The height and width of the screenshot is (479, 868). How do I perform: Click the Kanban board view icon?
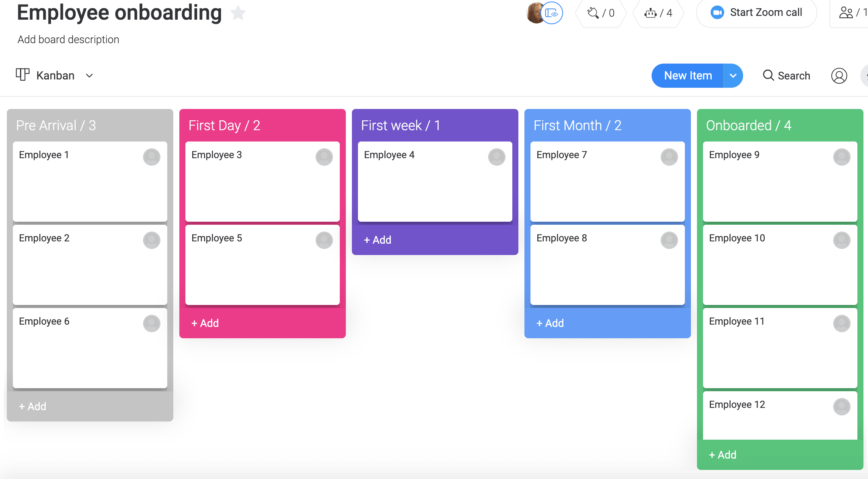pos(23,75)
